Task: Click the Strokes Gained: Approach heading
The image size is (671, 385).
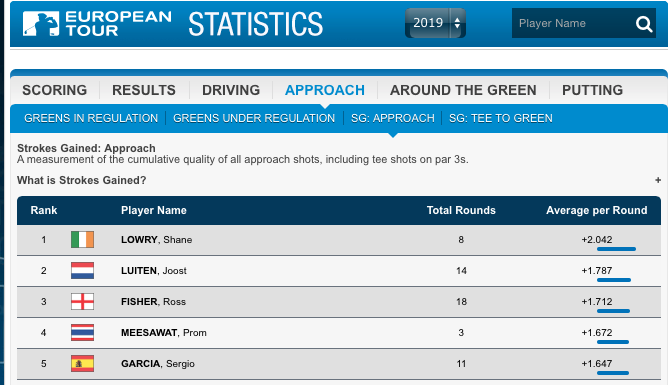Action: pyautogui.click(x=86, y=148)
